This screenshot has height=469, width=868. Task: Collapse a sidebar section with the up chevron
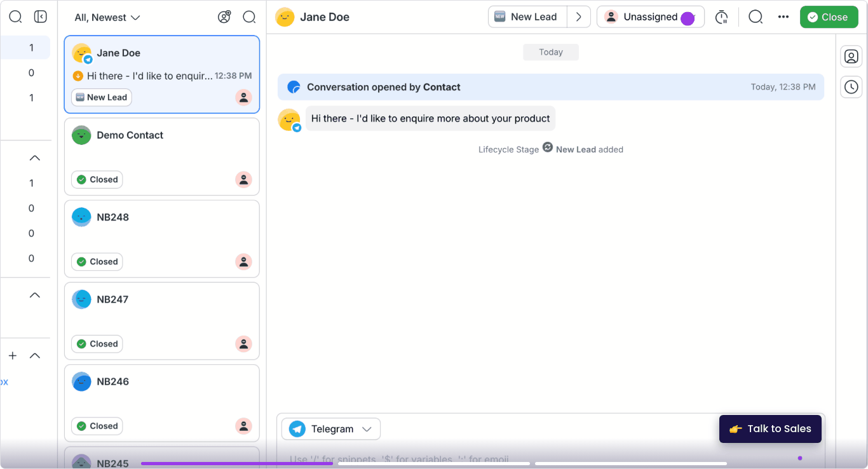point(35,158)
